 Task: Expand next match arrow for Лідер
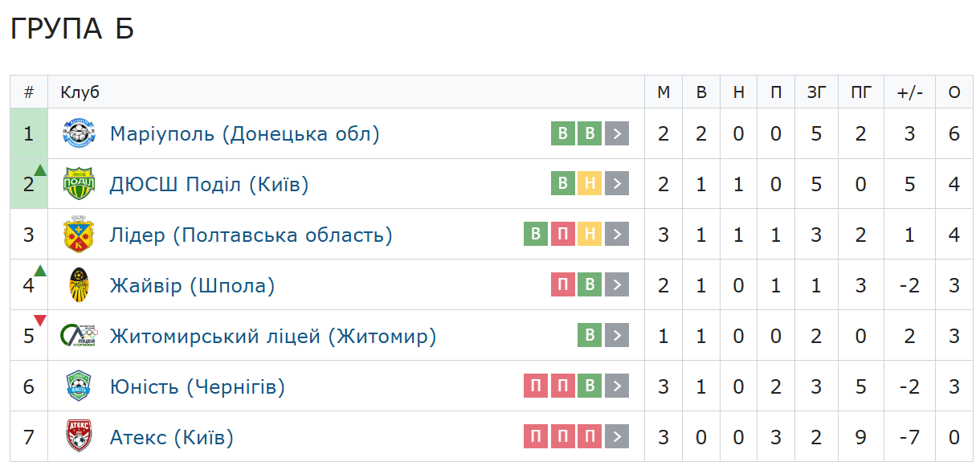617,235
